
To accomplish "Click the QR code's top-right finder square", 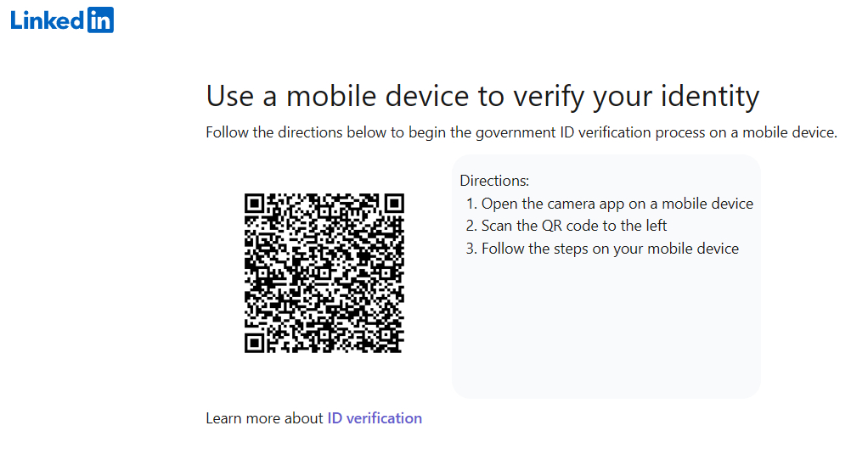I will pyautogui.click(x=393, y=204).
